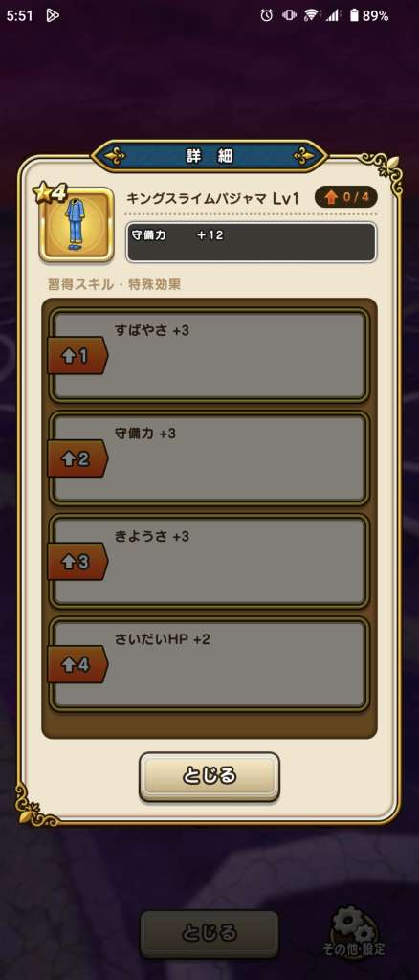Select the きようさ +3 skill panel

click(x=209, y=561)
